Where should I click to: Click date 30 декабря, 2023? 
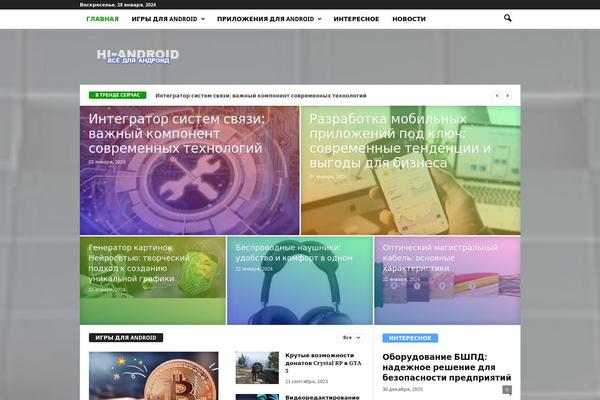click(403, 389)
